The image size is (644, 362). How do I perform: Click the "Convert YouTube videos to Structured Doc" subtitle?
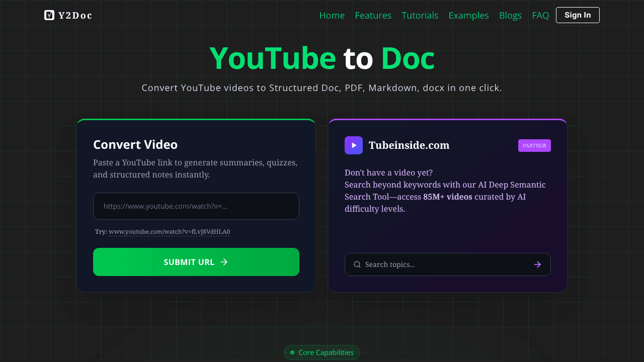pos(322,88)
